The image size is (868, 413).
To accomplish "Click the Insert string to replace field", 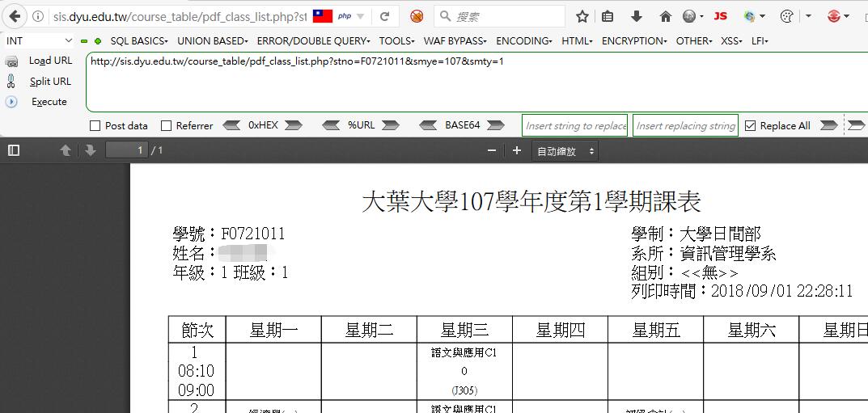I will click(574, 125).
